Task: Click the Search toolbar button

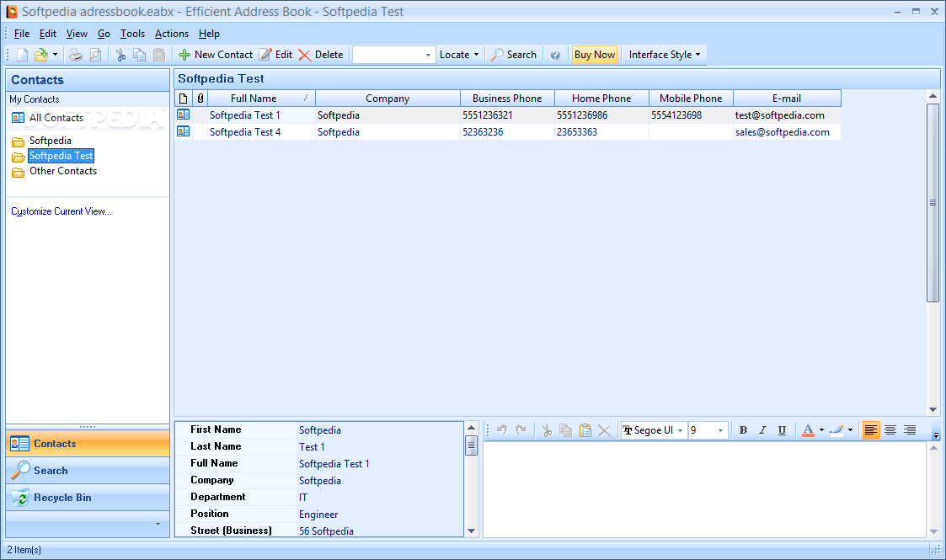Action: point(513,55)
